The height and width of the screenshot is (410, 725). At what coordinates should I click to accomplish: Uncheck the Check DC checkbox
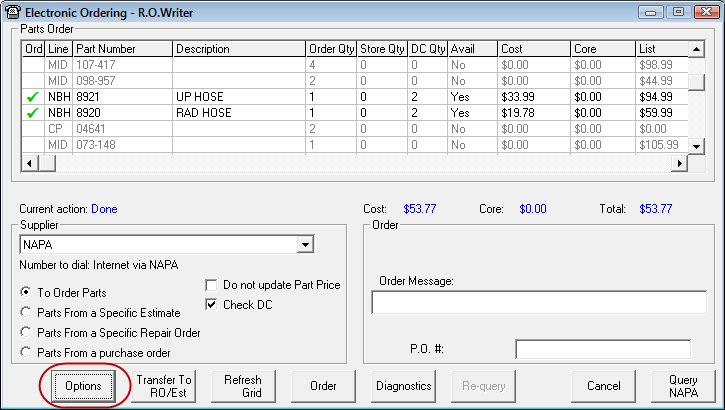(x=211, y=304)
